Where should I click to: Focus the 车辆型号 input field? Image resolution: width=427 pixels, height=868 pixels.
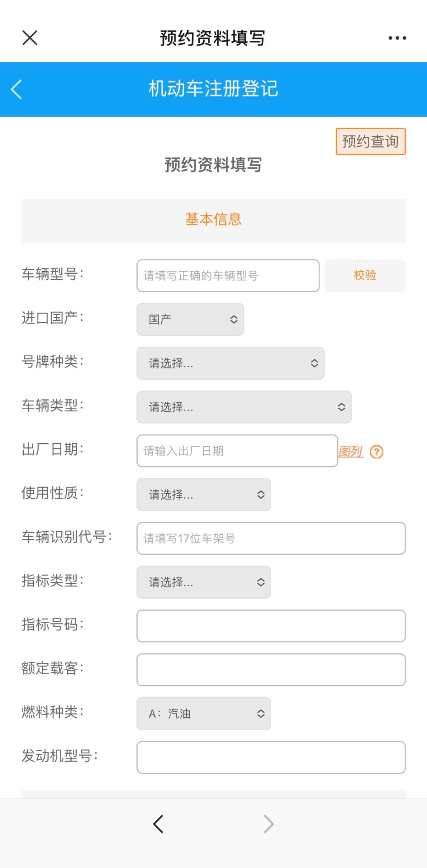pos(228,276)
